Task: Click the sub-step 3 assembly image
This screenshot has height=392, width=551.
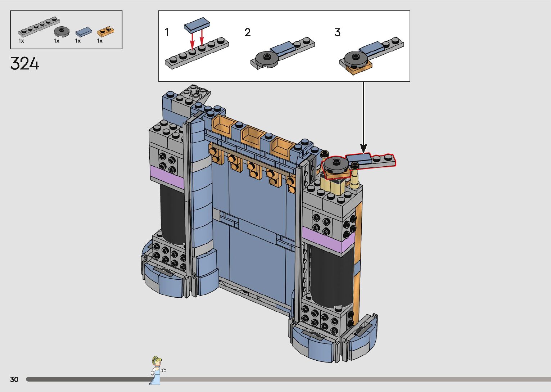Action: pos(371,55)
